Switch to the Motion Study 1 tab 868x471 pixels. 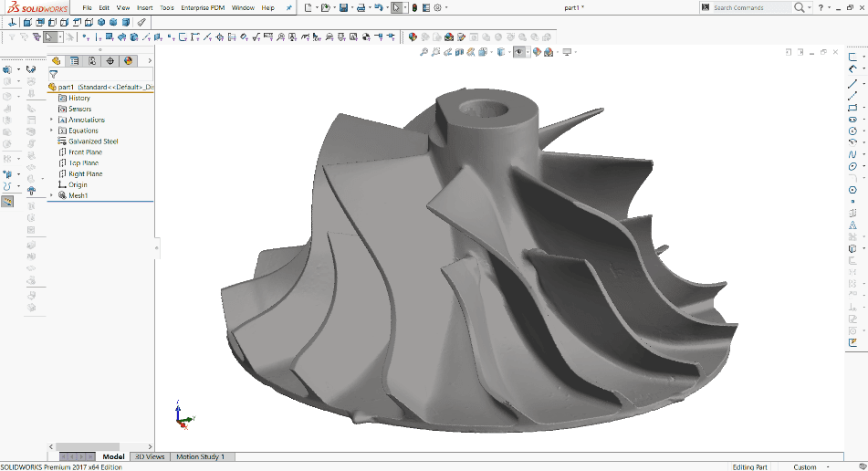click(201, 456)
